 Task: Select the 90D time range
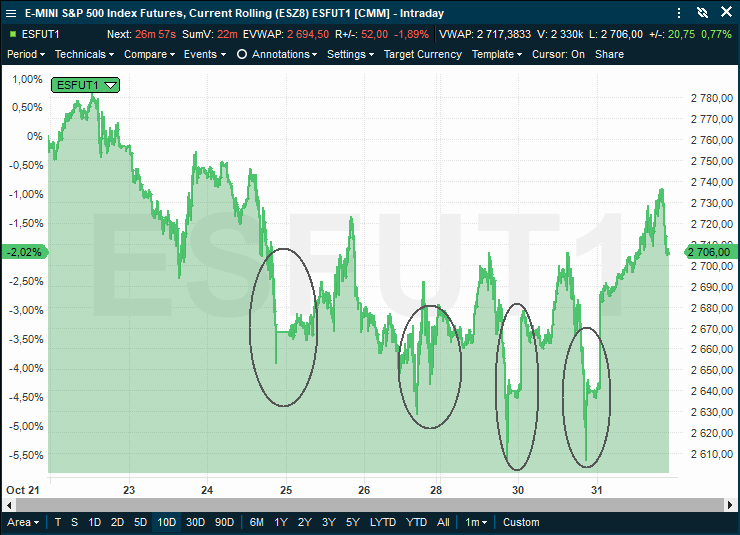pyautogui.click(x=224, y=522)
